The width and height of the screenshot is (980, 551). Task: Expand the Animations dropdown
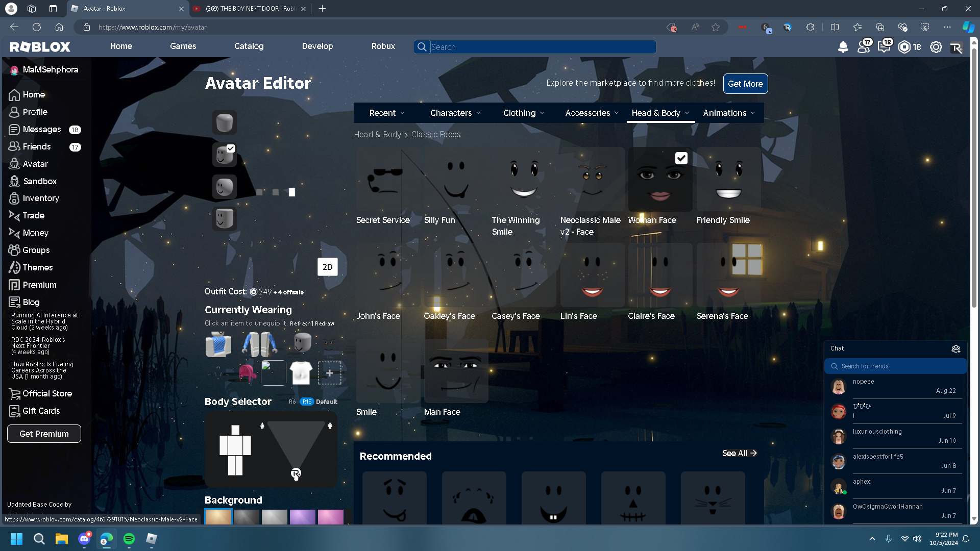pos(728,113)
